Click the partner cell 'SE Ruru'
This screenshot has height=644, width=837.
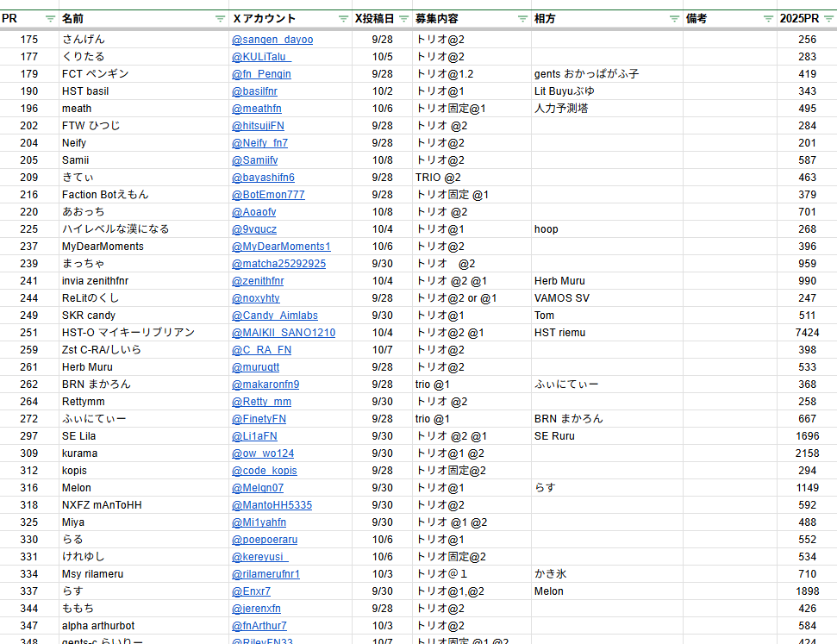pyautogui.click(x=608, y=436)
